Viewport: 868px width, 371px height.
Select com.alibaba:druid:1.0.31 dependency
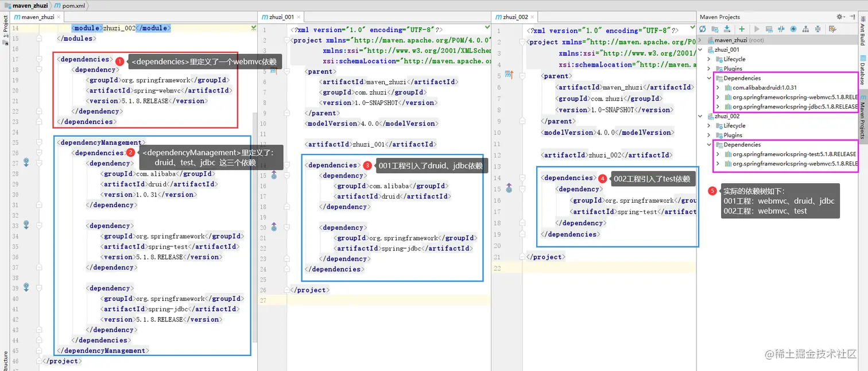click(x=765, y=88)
